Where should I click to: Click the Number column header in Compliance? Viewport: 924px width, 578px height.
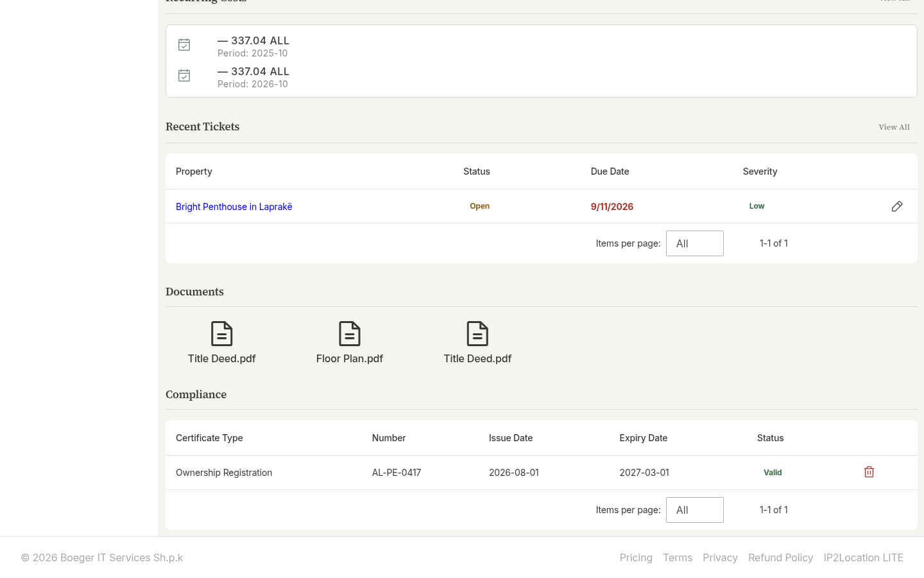pos(389,438)
